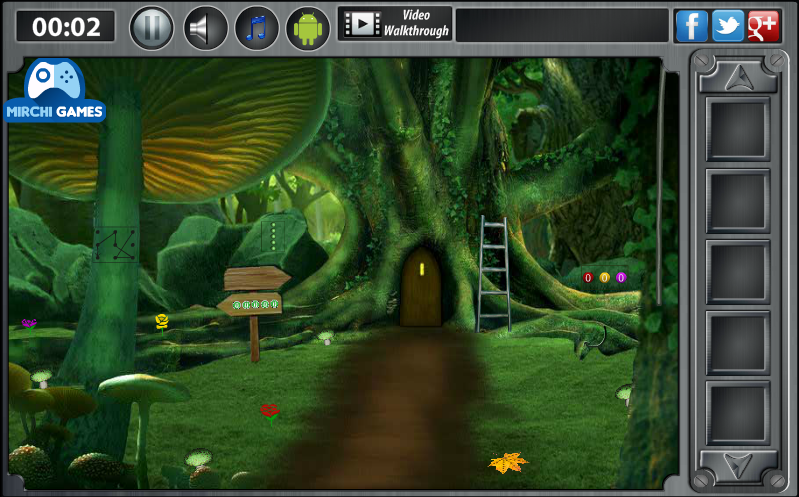The image size is (799, 497).
Task: Click the yellow code digit button
Action: coord(604,278)
